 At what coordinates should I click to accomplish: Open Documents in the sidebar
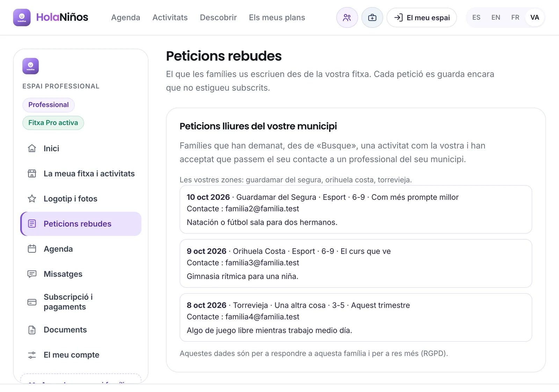point(81,330)
